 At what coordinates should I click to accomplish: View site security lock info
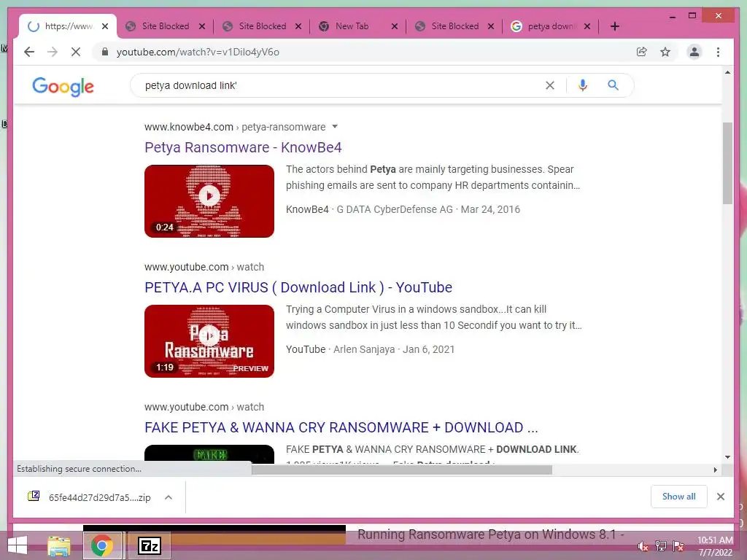pos(105,52)
